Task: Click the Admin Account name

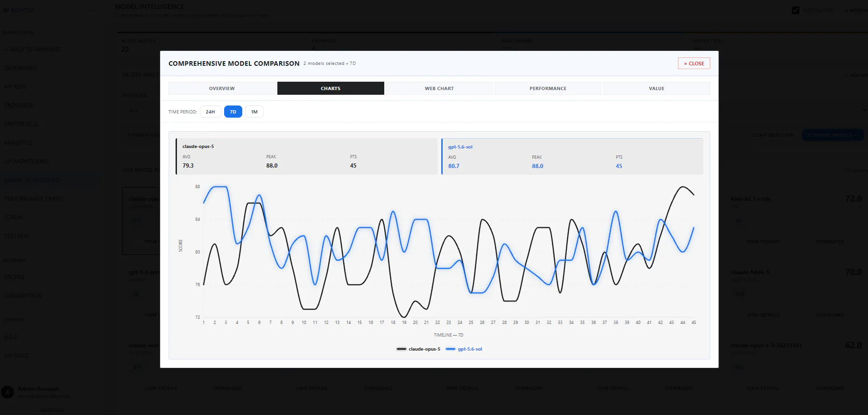Action: (x=38, y=389)
